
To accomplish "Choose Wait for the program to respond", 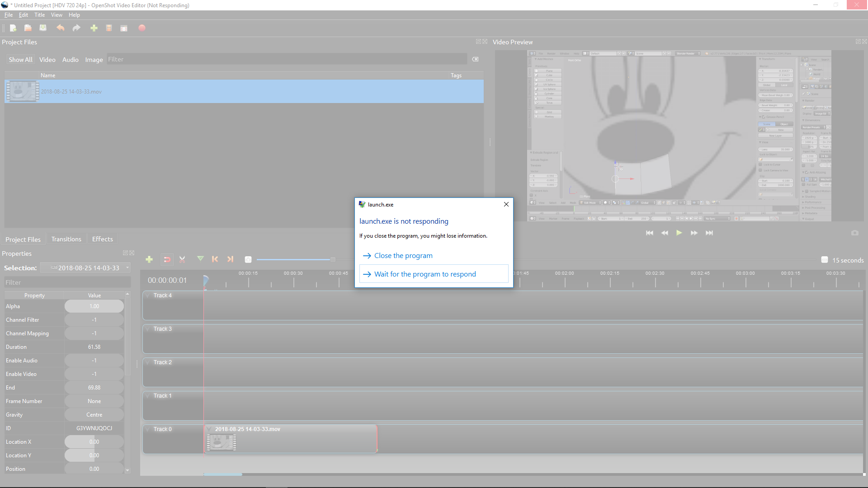I will (425, 274).
